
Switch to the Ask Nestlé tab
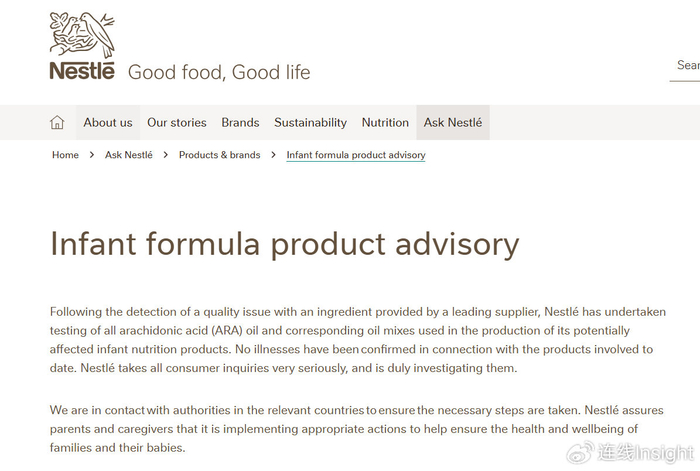click(453, 123)
